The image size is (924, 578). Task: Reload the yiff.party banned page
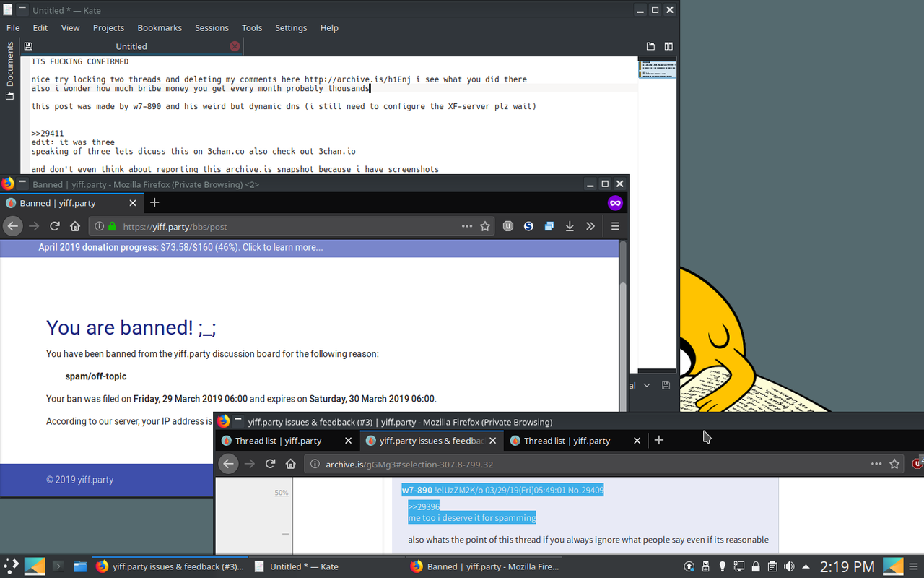(54, 226)
